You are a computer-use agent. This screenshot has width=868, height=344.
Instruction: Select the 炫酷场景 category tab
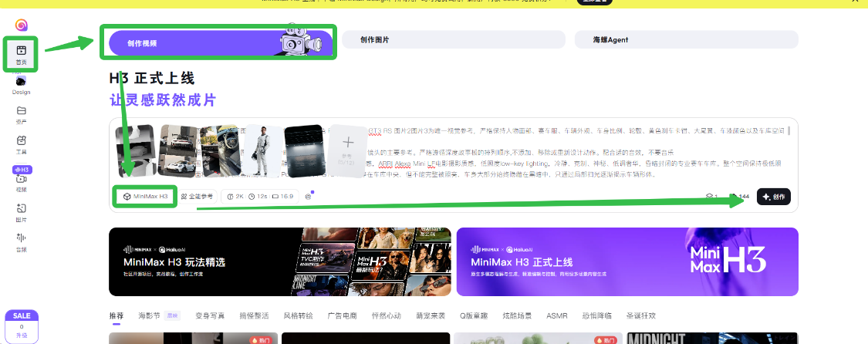click(x=517, y=315)
